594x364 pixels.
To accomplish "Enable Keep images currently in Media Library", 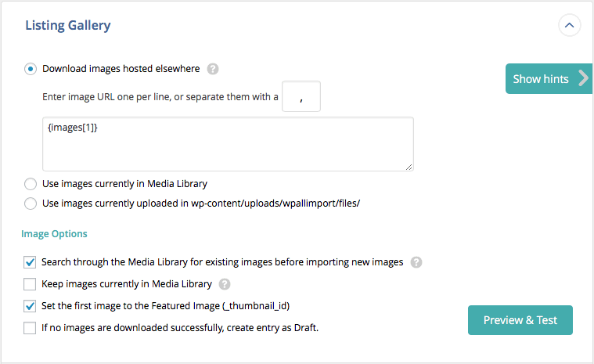I will (x=30, y=284).
